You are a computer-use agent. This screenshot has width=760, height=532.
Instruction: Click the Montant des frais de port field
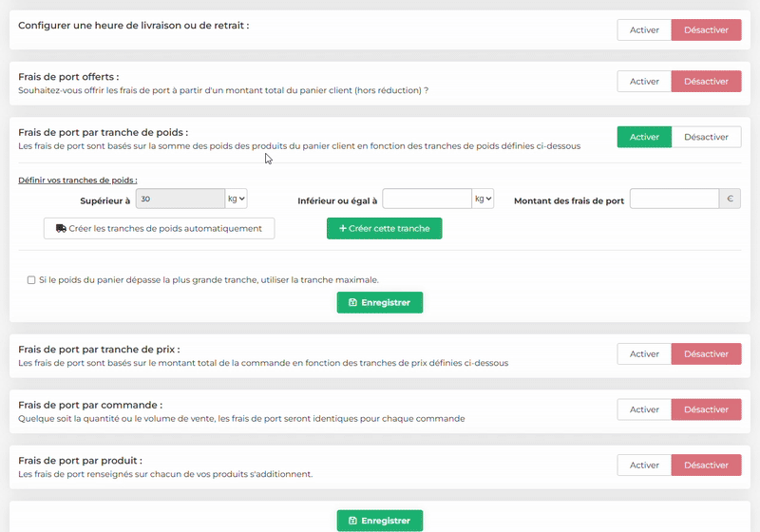[x=674, y=199]
